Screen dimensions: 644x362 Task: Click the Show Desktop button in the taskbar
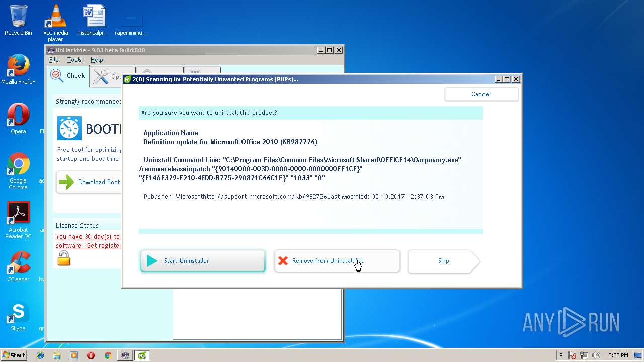click(639, 355)
